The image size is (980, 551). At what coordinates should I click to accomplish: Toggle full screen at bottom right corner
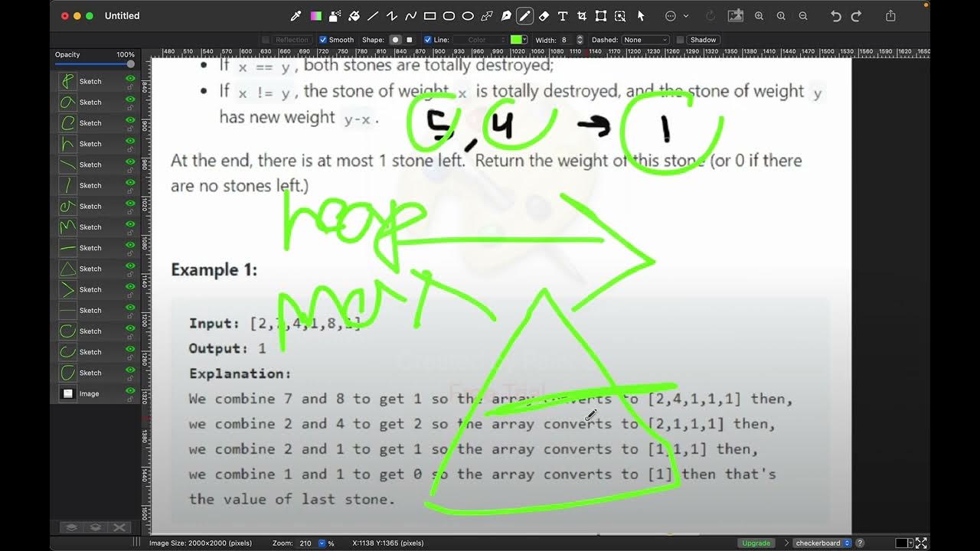pos(922,543)
